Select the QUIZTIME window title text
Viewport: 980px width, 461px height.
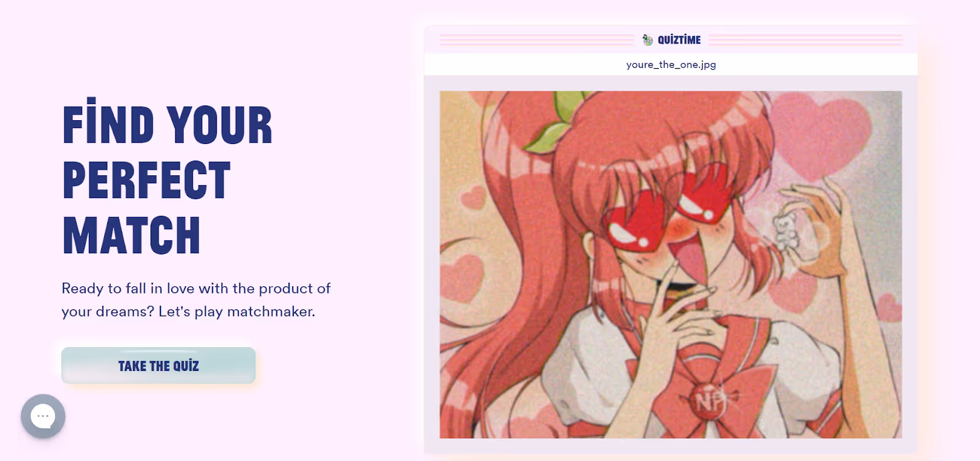click(679, 40)
